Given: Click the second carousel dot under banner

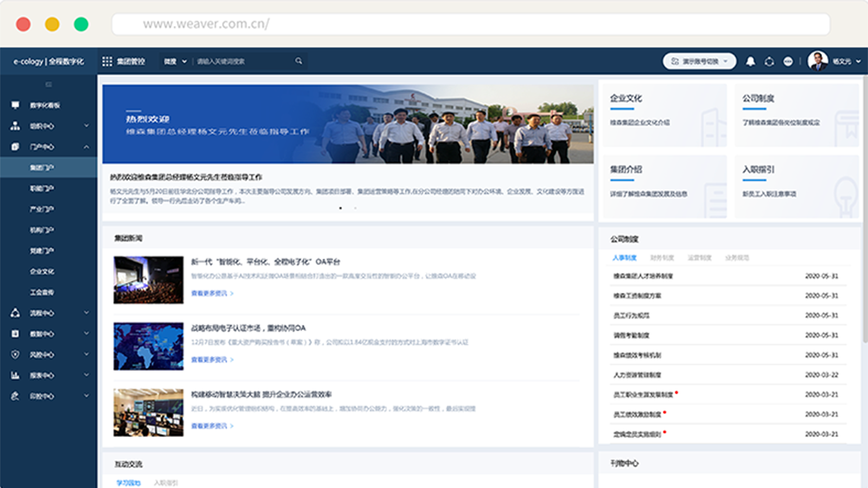Looking at the screenshot, I should 355,208.
